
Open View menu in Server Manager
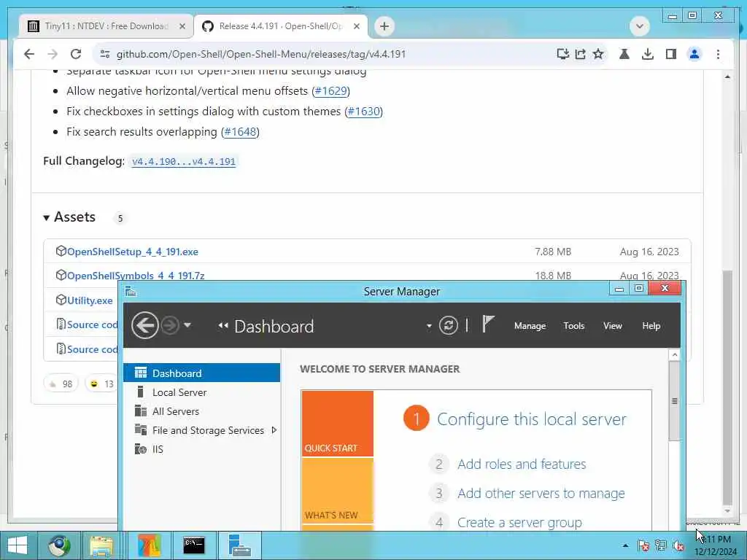click(613, 326)
